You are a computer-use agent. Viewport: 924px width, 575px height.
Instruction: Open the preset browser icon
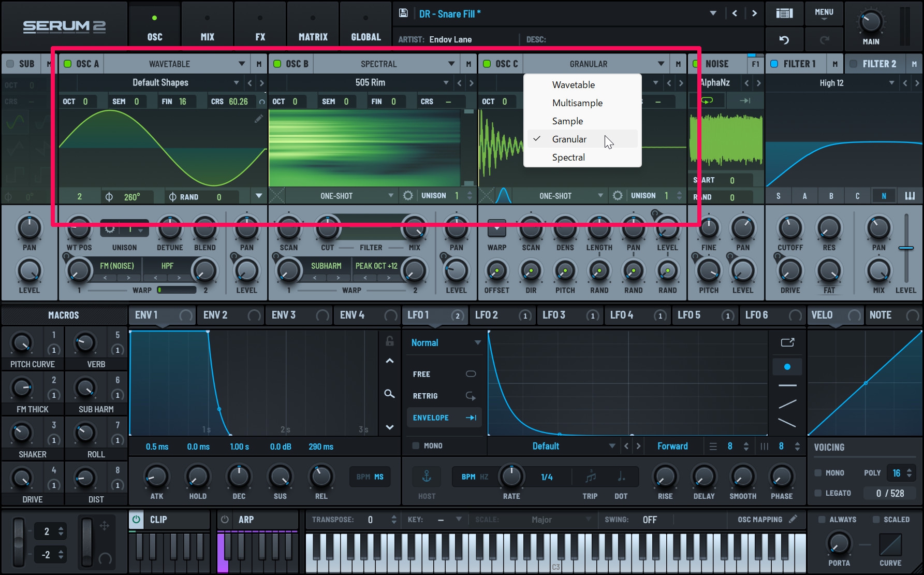[784, 13]
